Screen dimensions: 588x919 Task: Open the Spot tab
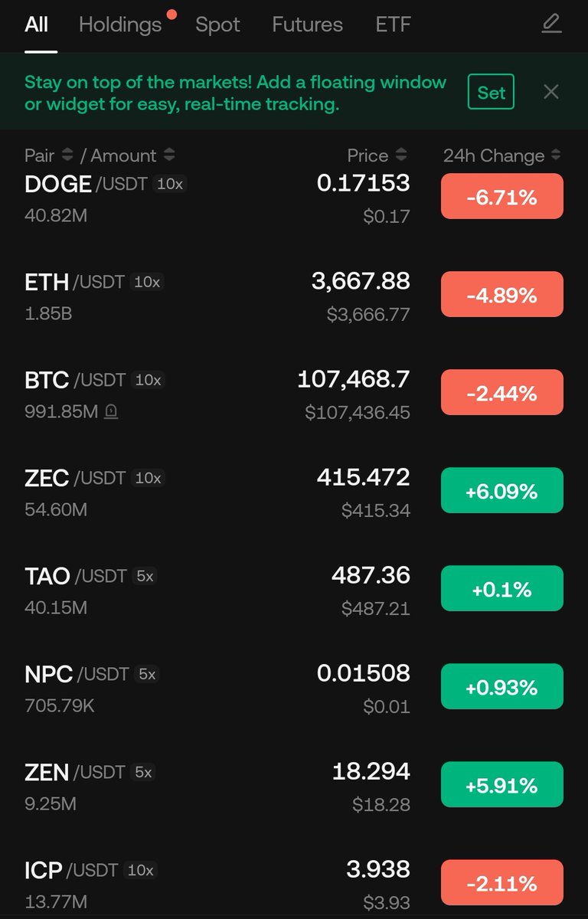217,25
